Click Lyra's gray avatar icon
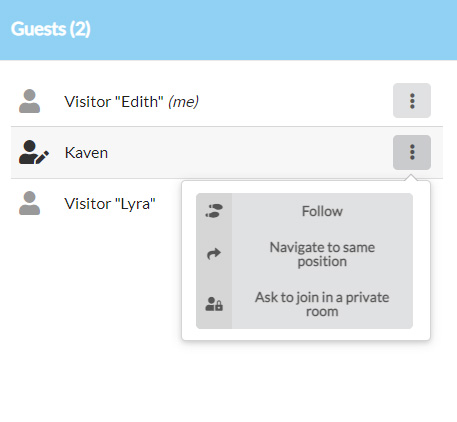Viewport: 457px width, 422px height. point(29,203)
